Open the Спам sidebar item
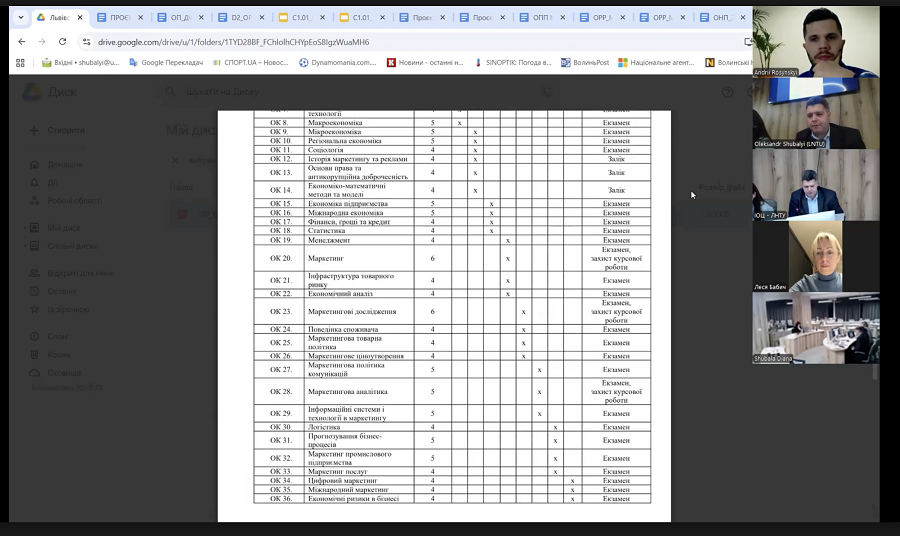This screenshot has height=536, width=900. (x=57, y=337)
